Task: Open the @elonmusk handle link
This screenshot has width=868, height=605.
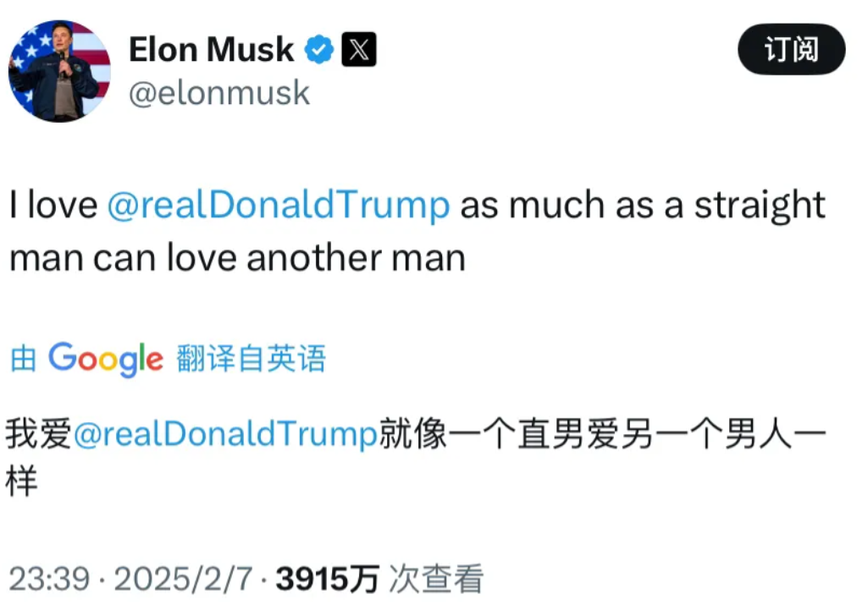Action: click(x=219, y=92)
